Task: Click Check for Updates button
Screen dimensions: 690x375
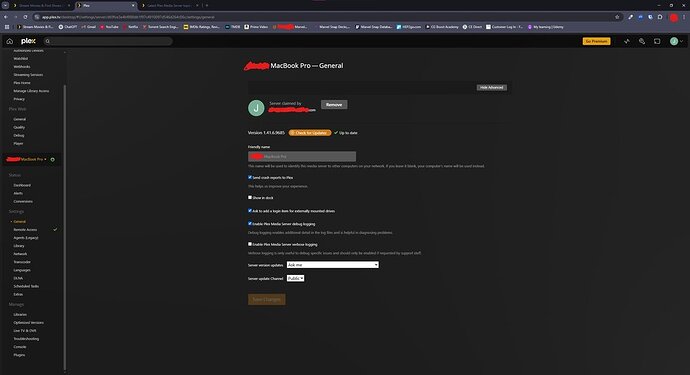Action: click(x=310, y=132)
